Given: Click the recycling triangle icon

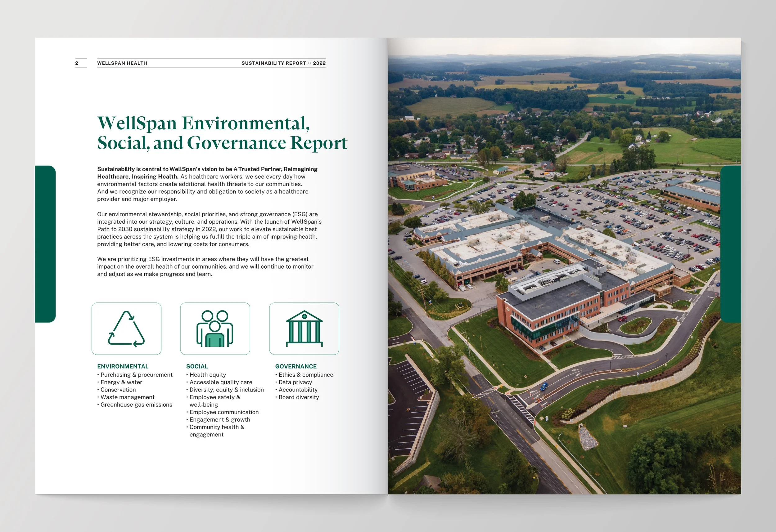Looking at the screenshot, I should click(x=126, y=329).
